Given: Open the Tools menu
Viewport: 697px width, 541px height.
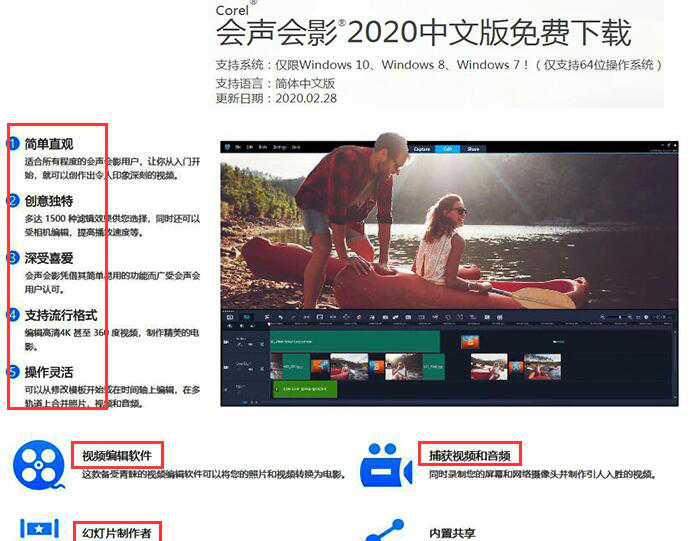Looking at the screenshot, I should pos(263,147).
